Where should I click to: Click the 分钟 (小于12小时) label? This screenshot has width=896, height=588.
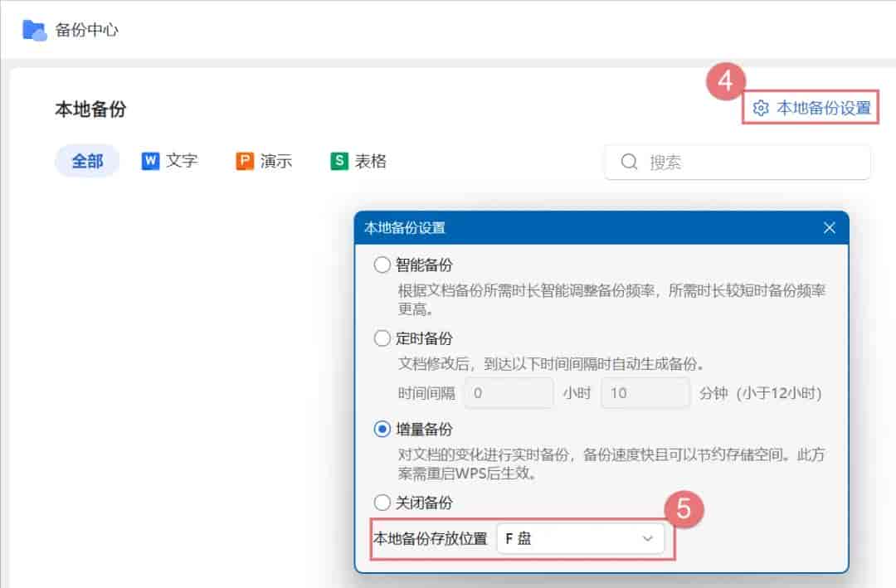click(x=761, y=393)
